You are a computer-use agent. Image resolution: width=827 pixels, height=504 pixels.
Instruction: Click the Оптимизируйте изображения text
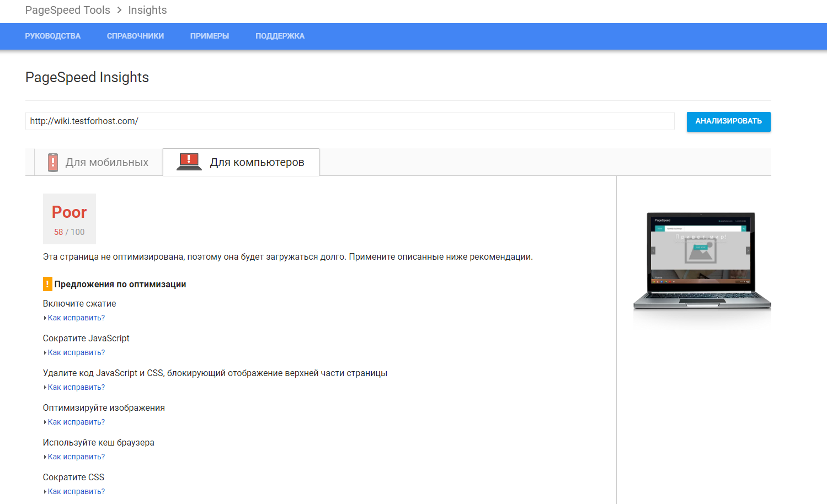[104, 408]
